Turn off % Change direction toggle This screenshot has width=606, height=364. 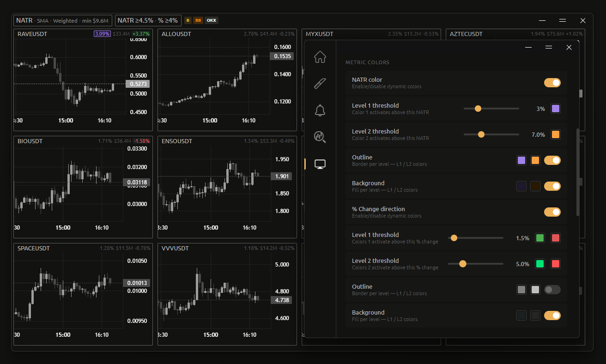[552, 212]
